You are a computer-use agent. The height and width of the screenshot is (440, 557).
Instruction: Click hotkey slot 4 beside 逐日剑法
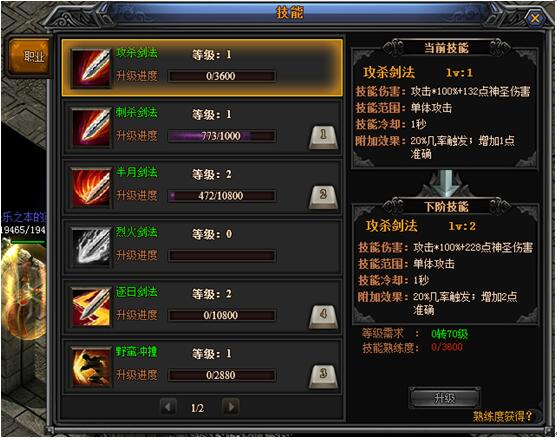323,316
